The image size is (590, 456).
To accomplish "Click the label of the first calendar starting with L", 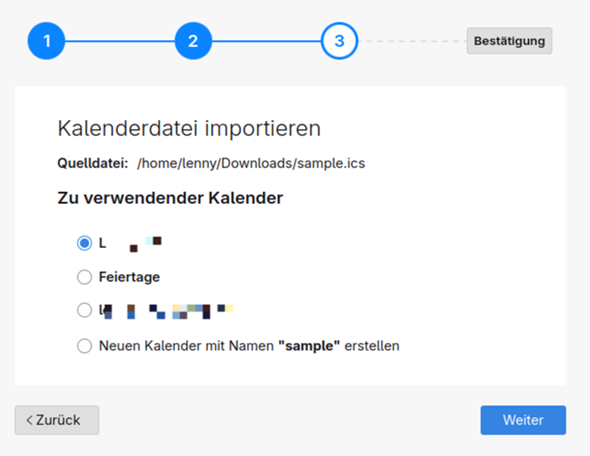I will pyautogui.click(x=130, y=243).
